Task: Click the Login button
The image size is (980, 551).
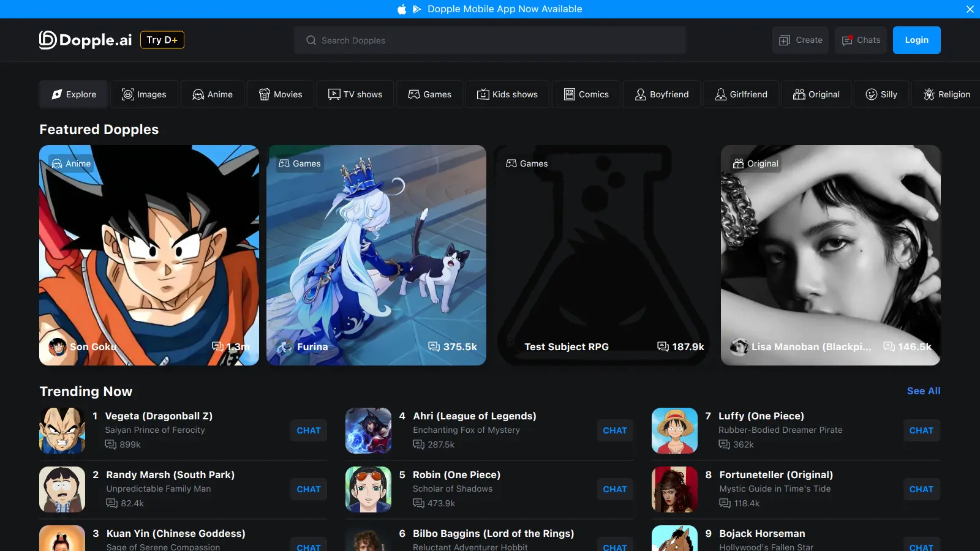Action: [x=916, y=40]
